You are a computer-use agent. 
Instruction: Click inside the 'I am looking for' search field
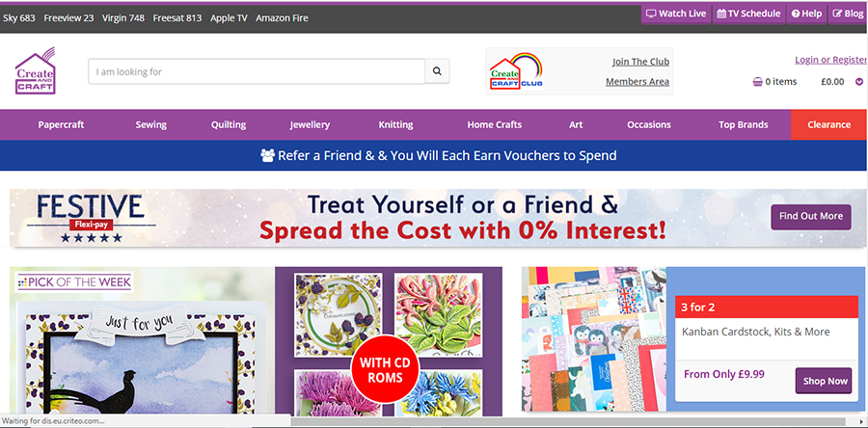[257, 71]
